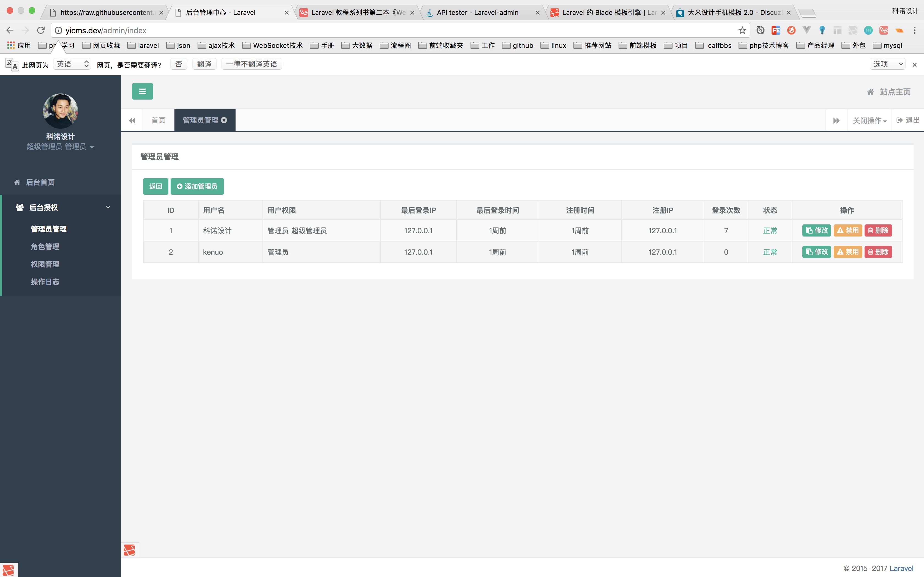Viewport: 924px width, 577px height.
Task: Click the green hamburger menu toggle button
Action: (x=143, y=91)
